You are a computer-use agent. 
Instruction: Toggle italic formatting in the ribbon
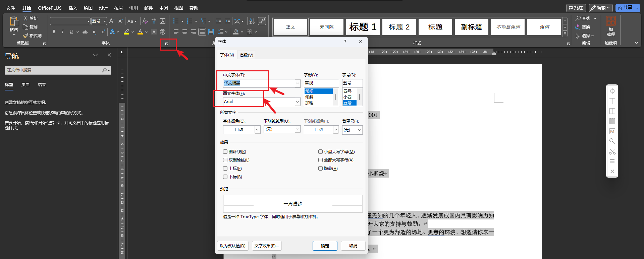pos(62,32)
